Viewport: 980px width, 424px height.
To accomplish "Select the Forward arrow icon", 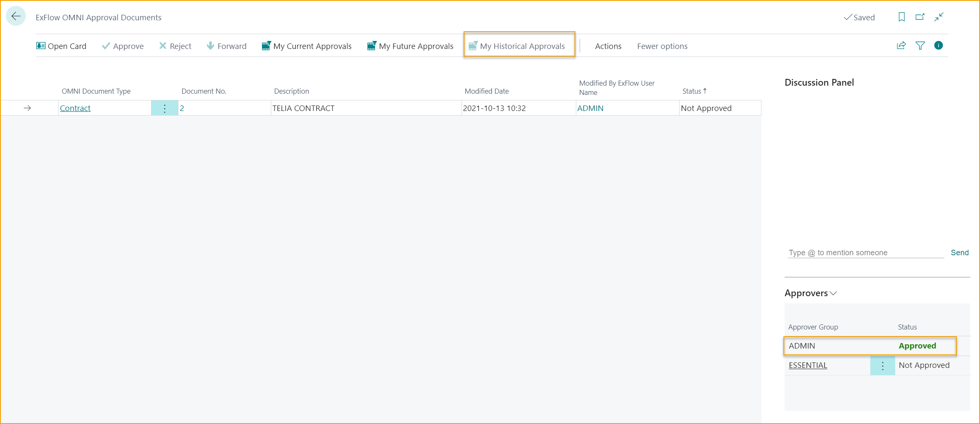I will [x=211, y=46].
